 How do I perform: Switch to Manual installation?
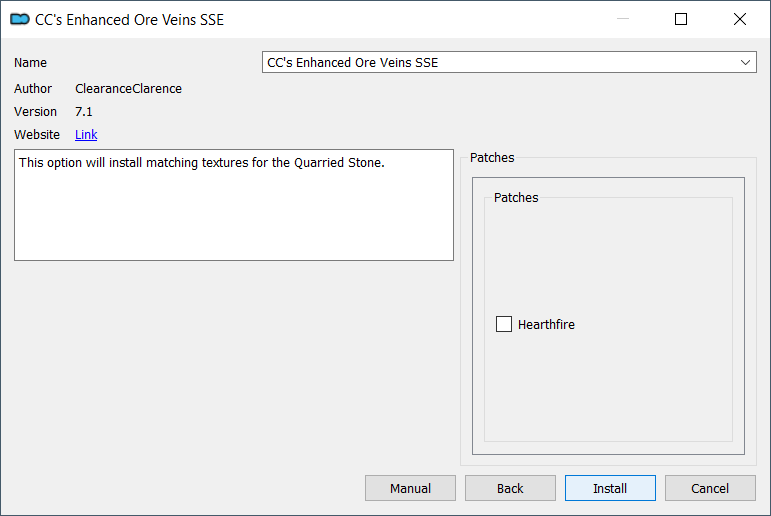410,488
